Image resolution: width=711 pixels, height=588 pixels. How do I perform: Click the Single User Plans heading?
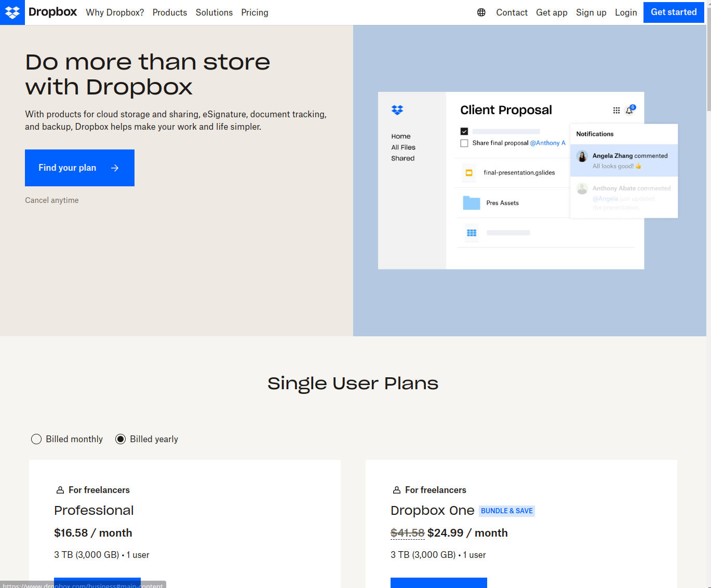[x=353, y=384]
